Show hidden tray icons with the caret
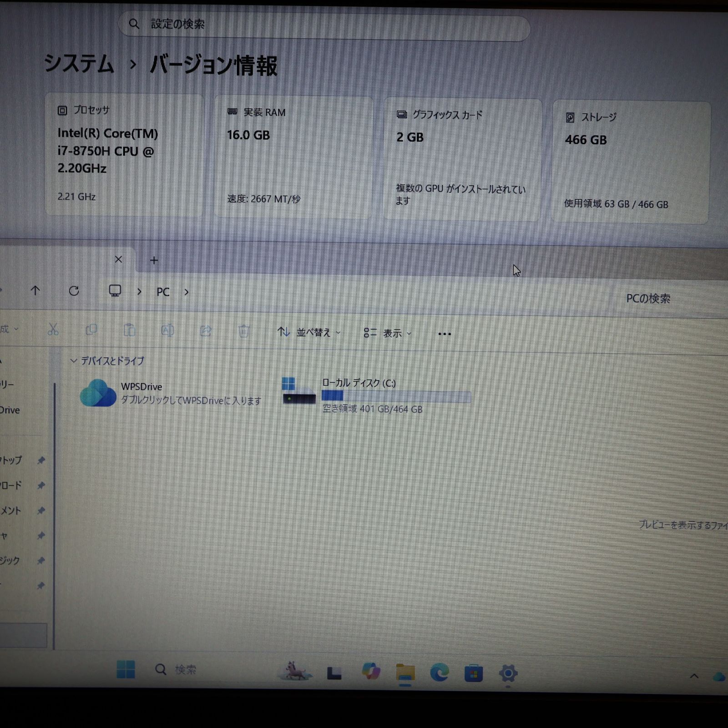 694,676
